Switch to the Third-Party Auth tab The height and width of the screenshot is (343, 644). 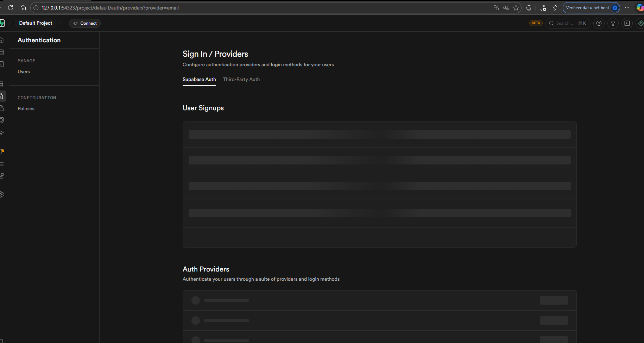[x=241, y=80]
